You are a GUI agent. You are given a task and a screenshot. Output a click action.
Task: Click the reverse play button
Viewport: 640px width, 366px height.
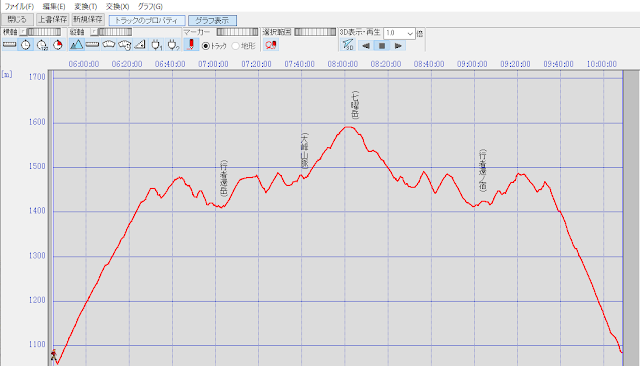coord(366,46)
